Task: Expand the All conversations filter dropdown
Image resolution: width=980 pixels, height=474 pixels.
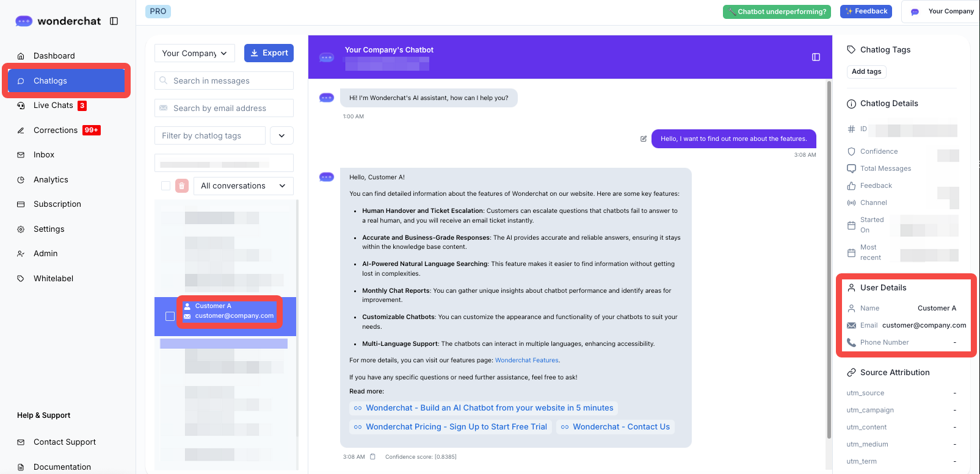Action: click(243, 186)
